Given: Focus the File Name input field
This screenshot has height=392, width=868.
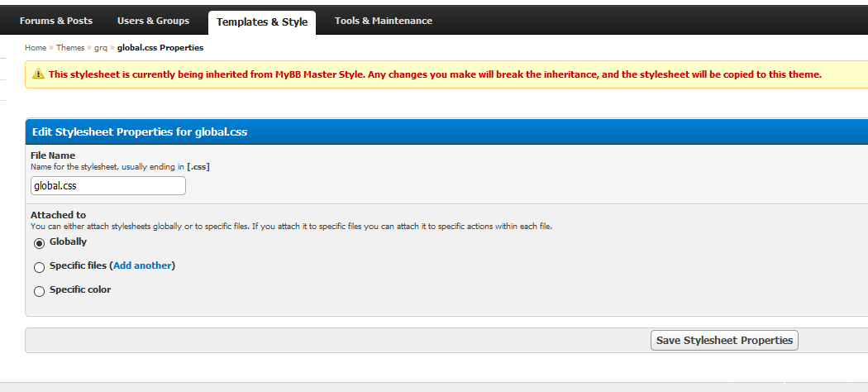Looking at the screenshot, I should (107, 186).
